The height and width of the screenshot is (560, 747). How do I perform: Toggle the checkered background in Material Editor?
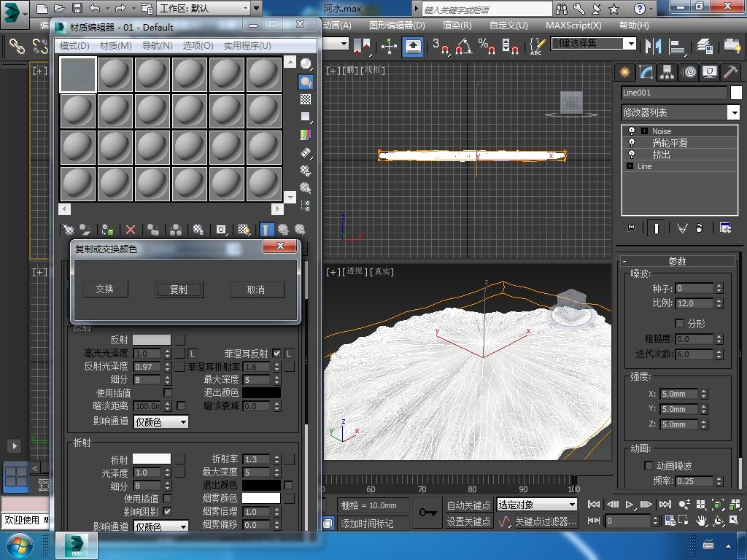[306, 99]
